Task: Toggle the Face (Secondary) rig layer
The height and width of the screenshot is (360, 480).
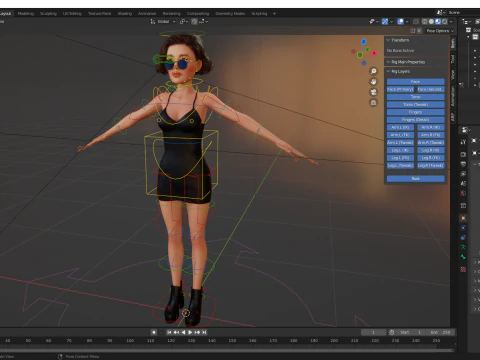Action: [431, 89]
